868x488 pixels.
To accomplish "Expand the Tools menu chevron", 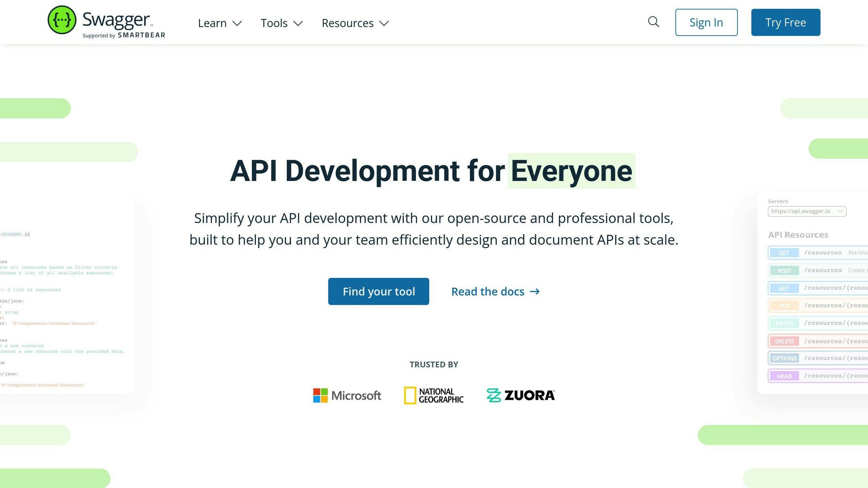I will (x=298, y=23).
